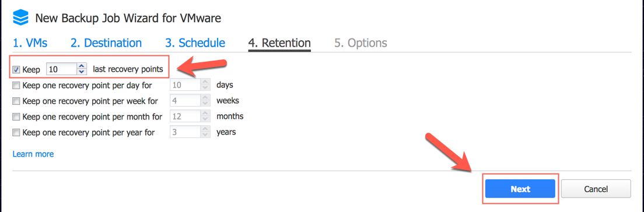Open the 5. Options step
This screenshot has width=644, height=212.
tap(360, 43)
